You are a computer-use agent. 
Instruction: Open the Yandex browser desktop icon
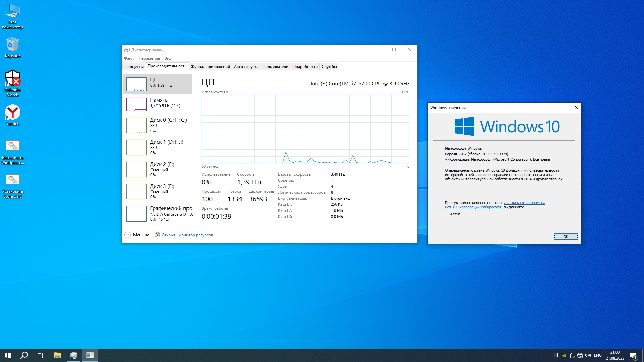pyautogui.click(x=13, y=113)
